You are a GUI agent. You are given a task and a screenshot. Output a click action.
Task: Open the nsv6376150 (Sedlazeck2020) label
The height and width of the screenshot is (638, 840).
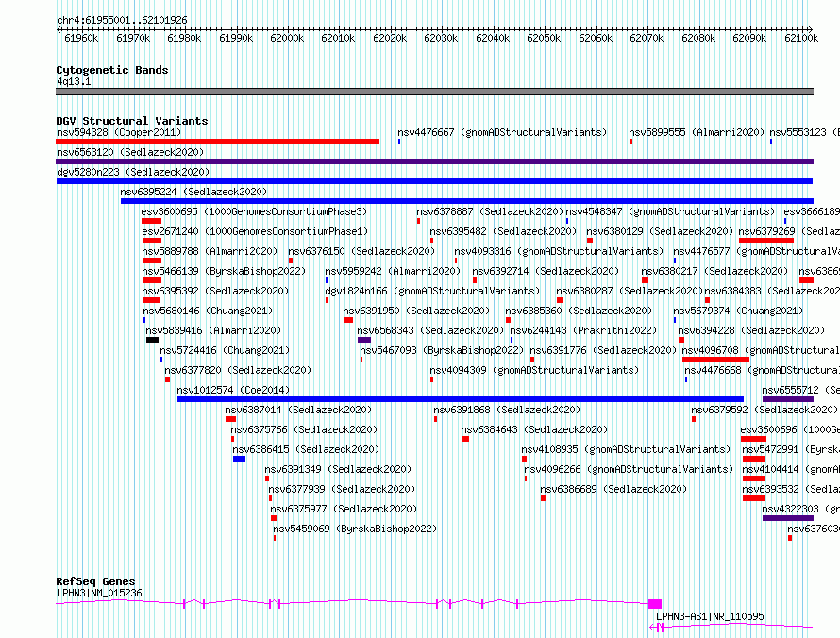tap(361, 251)
